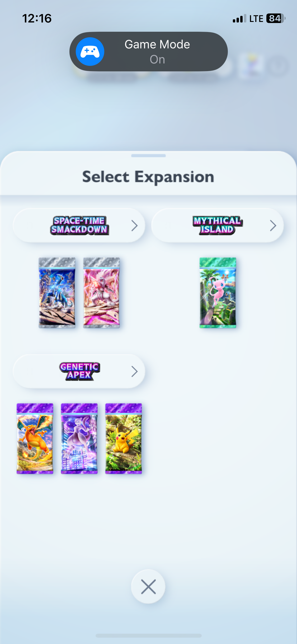Expand Genetic Apex via its chevron arrow

coord(135,371)
